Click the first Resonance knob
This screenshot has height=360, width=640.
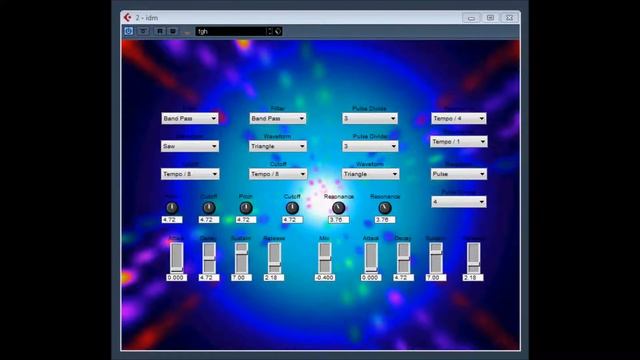tap(338, 208)
